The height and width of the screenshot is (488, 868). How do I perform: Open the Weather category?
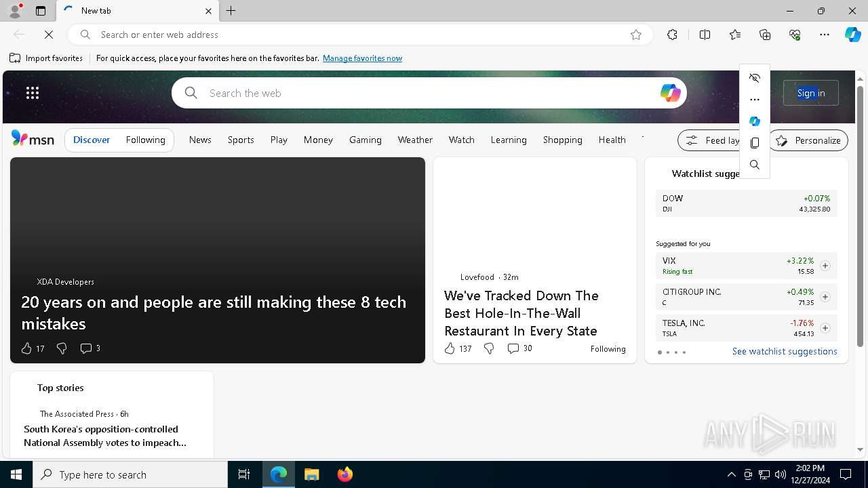coord(415,140)
